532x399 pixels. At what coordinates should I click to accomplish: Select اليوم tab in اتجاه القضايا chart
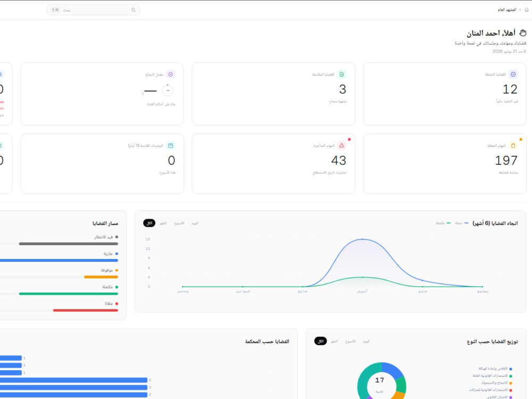tap(195, 223)
